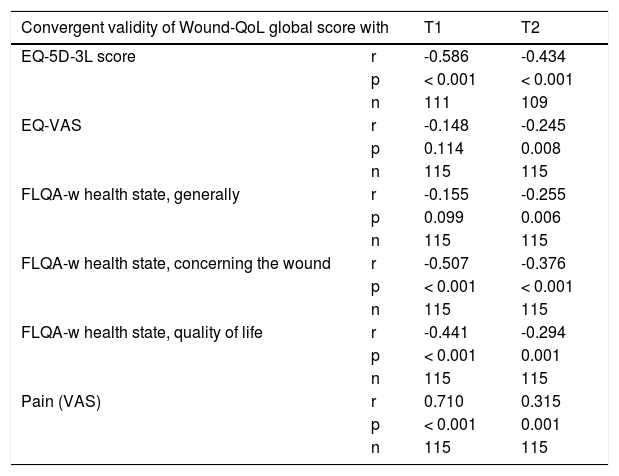Click the 0.710 correlation value
Image resolution: width=619 pixels, height=476 pixels.
pyautogui.click(x=441, y=401)
